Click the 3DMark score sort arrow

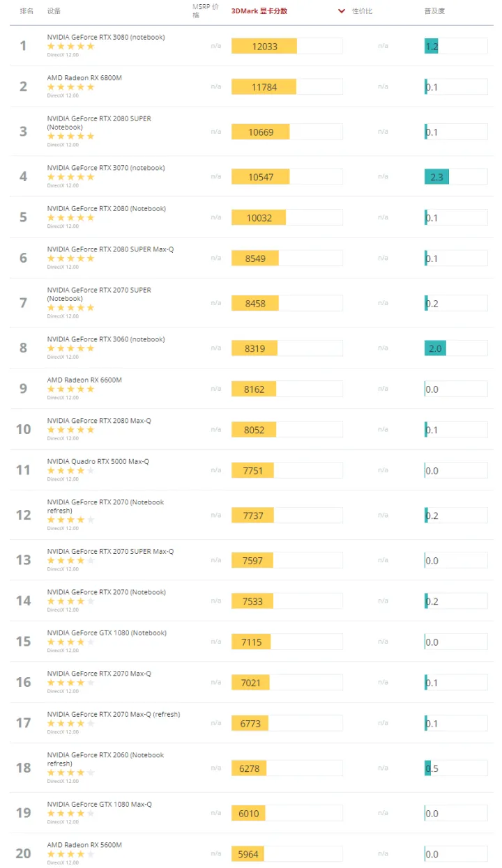(x=341, y=11)
